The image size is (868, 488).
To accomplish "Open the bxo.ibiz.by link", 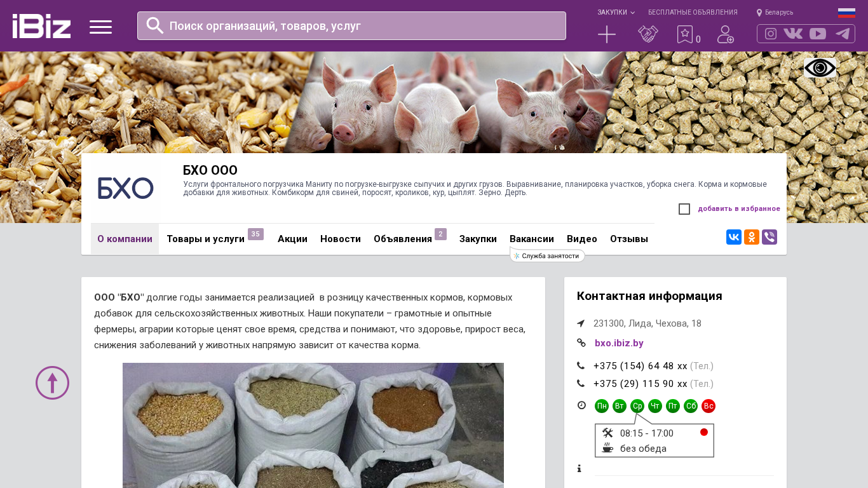I will (619, 343).
